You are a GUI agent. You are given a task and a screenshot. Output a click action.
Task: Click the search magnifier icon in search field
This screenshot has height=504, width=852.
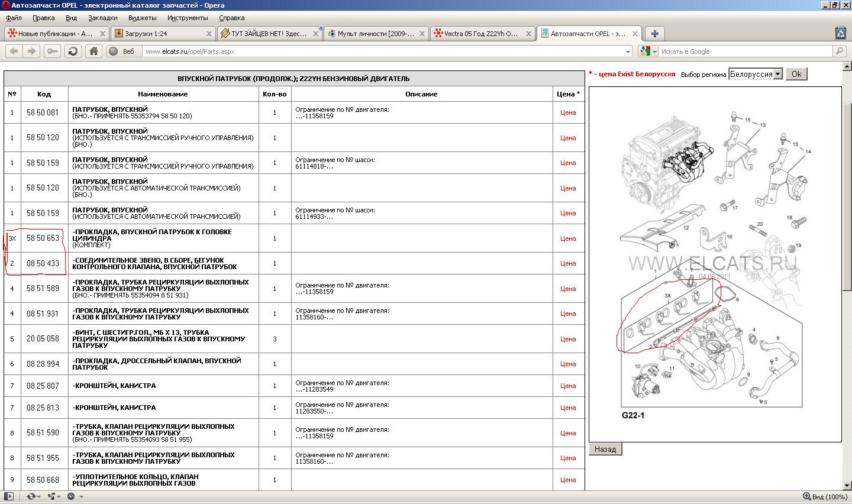pos(840,51)
